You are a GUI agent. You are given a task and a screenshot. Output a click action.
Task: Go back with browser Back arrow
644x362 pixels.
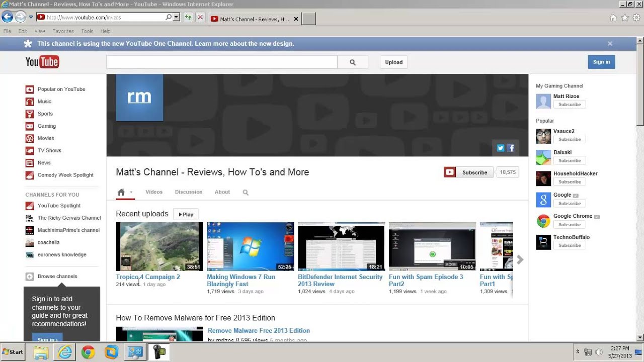tap(7, 17)
